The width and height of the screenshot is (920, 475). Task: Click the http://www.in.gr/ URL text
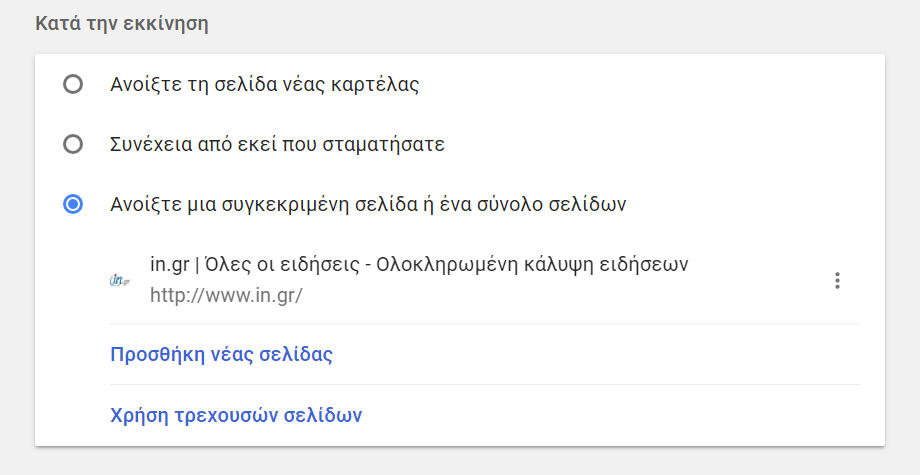click(x=226, y=295)
